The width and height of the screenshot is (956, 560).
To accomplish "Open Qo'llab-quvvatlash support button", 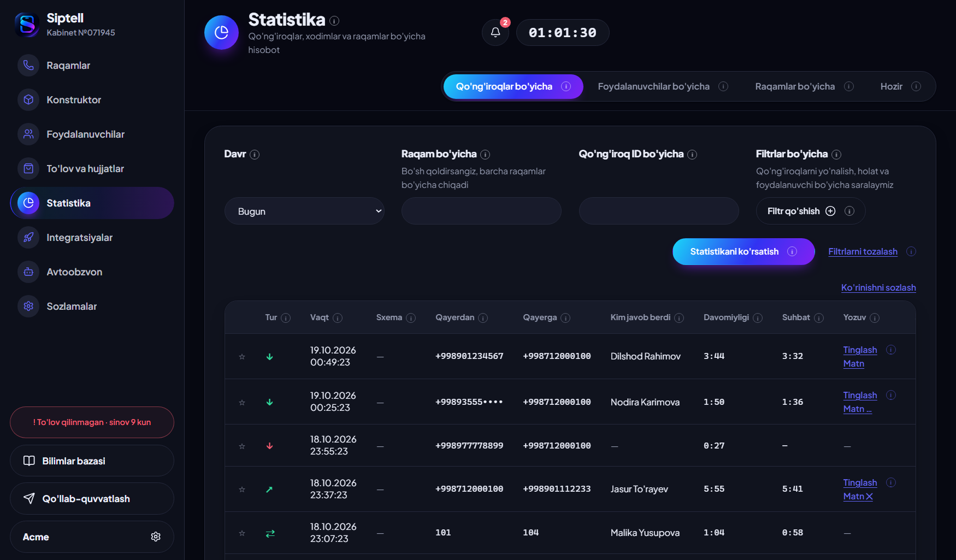I will pos(92,498).
